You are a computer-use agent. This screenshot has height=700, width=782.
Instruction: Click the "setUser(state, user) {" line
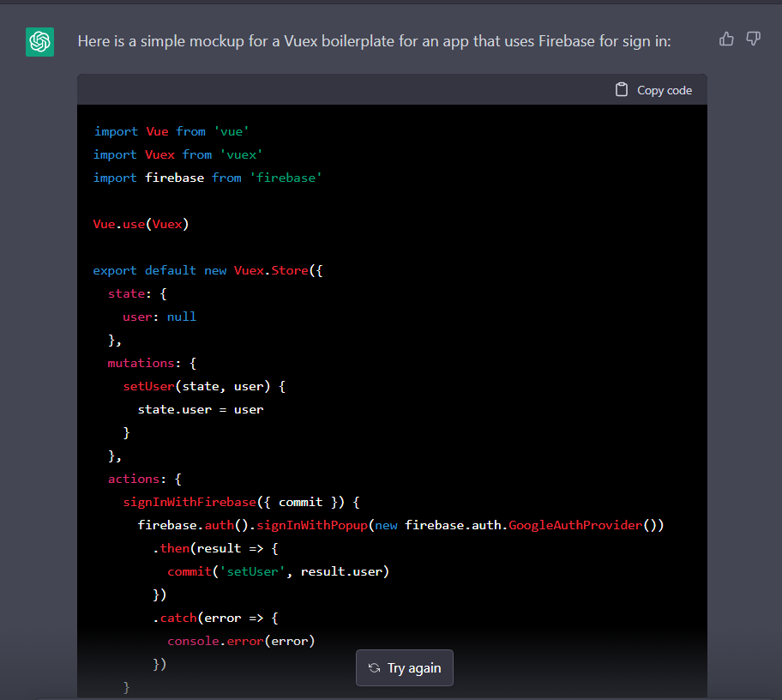point(204,387)
